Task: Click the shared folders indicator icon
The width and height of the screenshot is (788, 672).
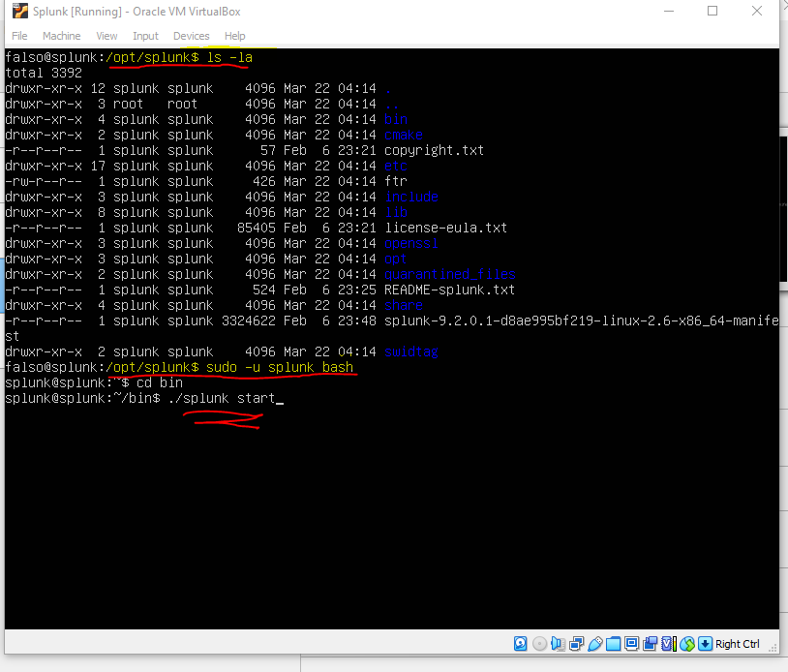Action: [613, 644]
